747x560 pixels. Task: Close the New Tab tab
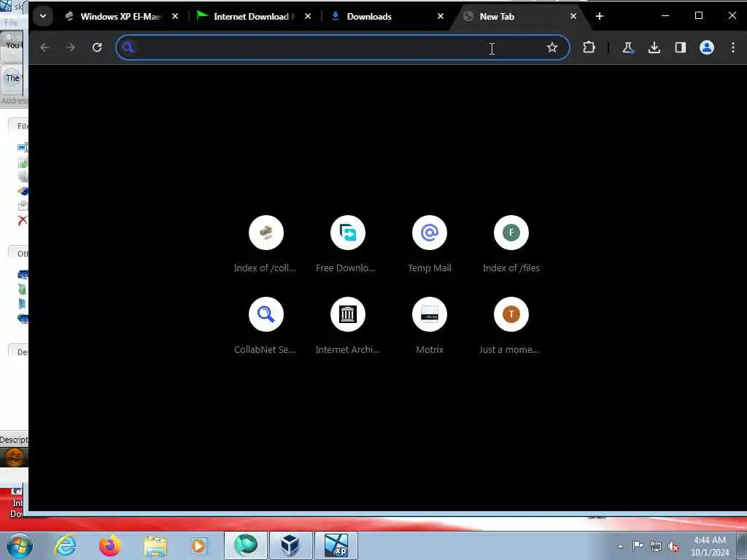tap(573, 16)
